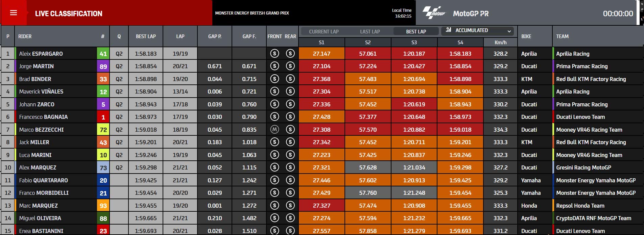644x235 pixels.
Task: Select the BEST LAP tab
Action: (x=416, y=31)
